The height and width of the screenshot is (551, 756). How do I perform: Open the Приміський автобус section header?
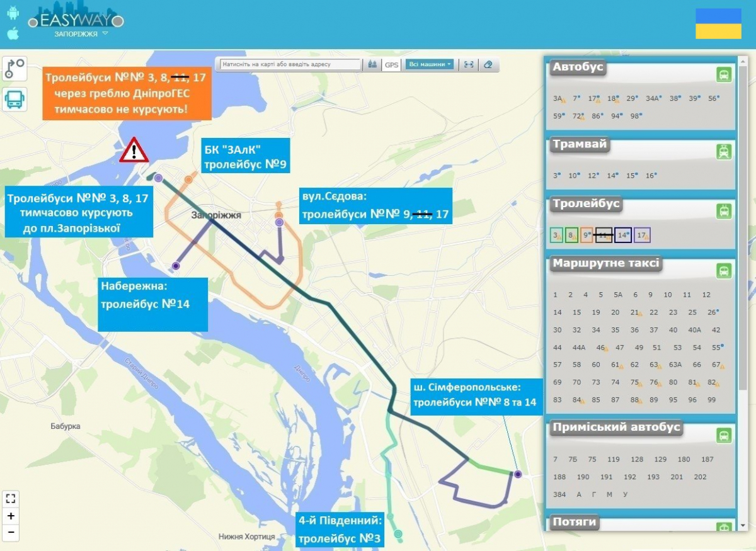click(616, 427)
